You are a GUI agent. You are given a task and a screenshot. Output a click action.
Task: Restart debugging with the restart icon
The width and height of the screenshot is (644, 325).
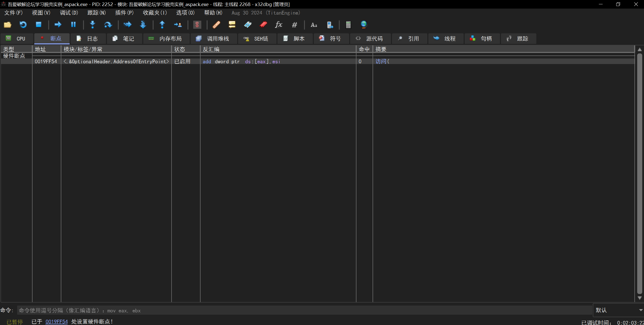23,24
